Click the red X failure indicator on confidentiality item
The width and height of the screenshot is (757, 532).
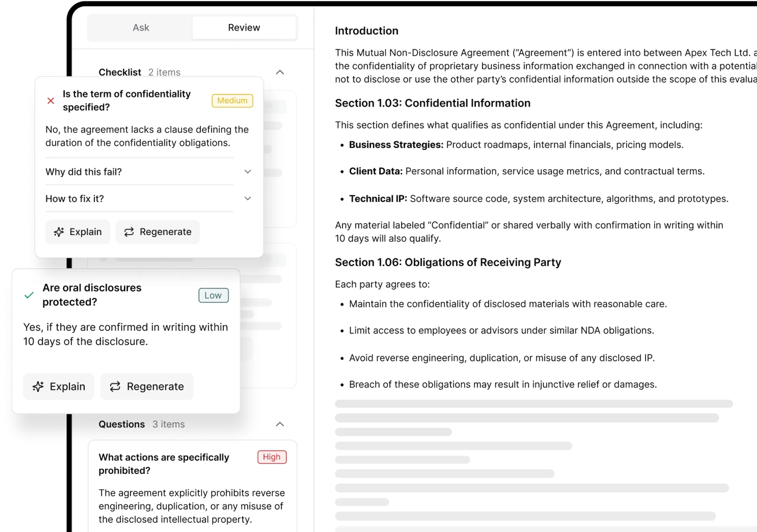click(51, 101)
